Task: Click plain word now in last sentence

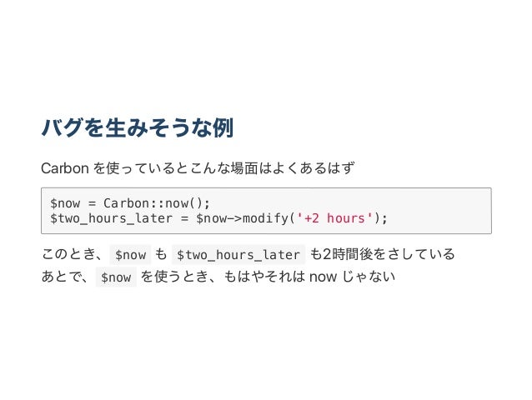Action: (x=323, y=277)
